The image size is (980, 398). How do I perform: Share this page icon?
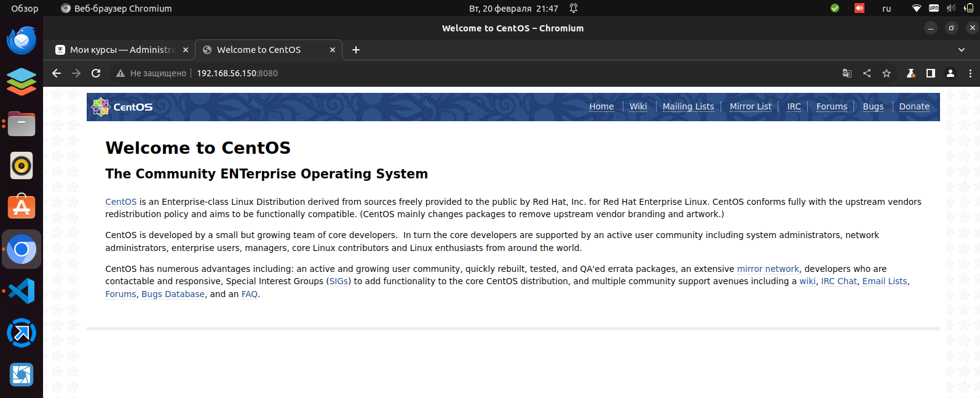point(867,73)
